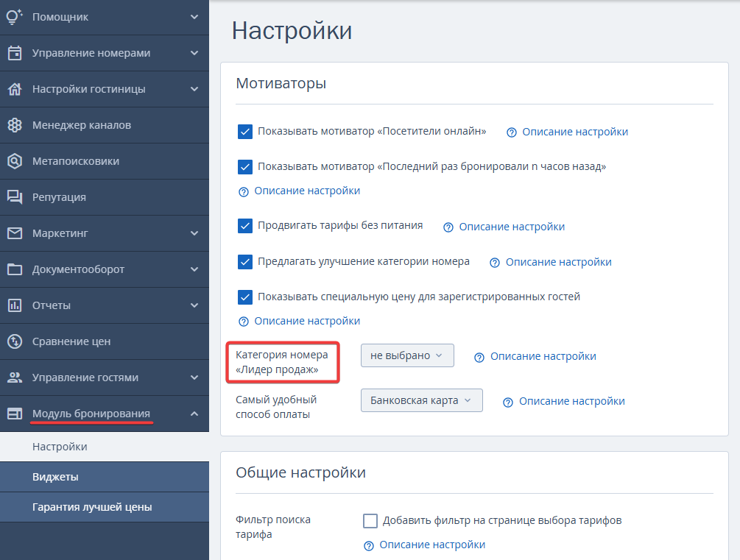Click the Мотиваторы section heading
The image size is (740, 560).
pos(281,83)
